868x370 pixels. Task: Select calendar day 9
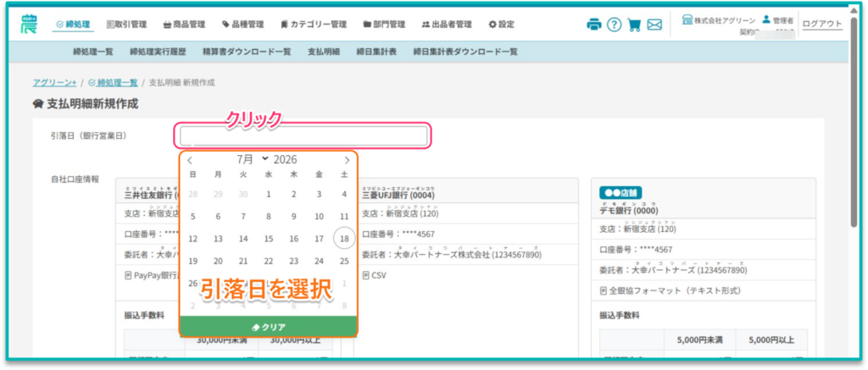click(294, 217)
